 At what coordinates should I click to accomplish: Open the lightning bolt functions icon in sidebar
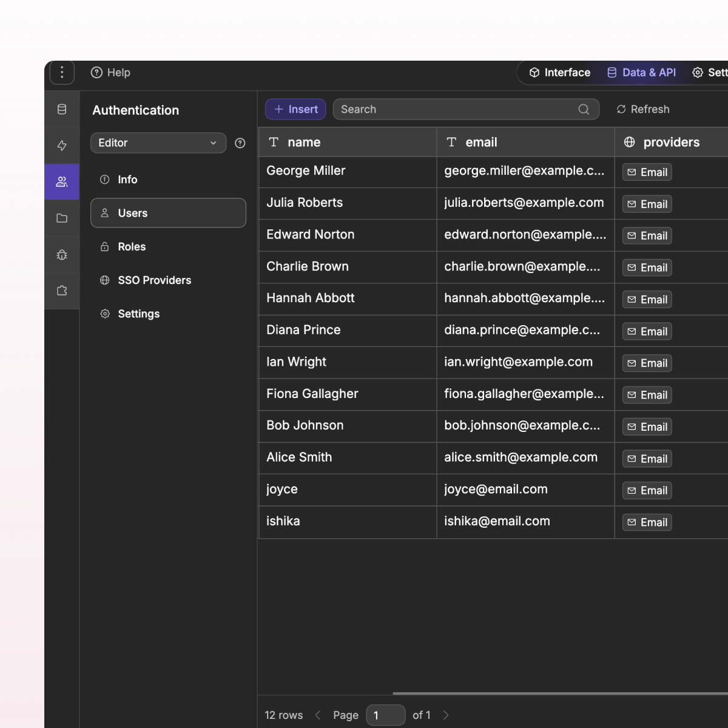point(61,146)
